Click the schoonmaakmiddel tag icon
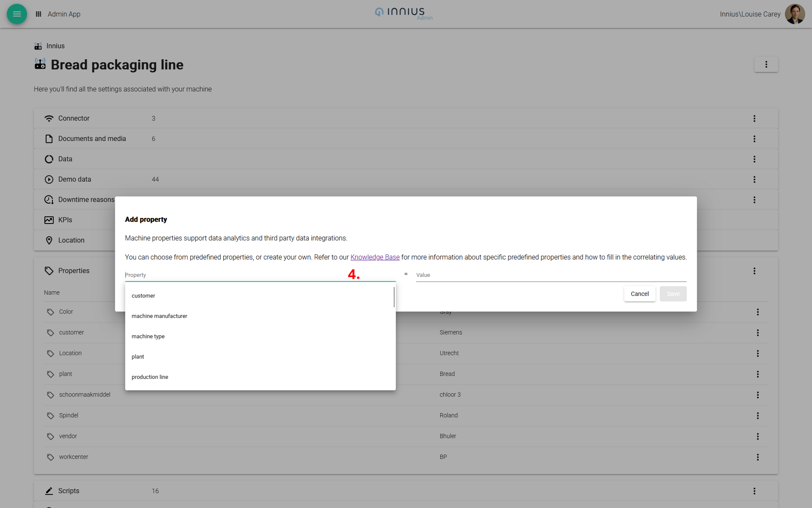This screenshot has width=812, height=508. pos(50,395)
